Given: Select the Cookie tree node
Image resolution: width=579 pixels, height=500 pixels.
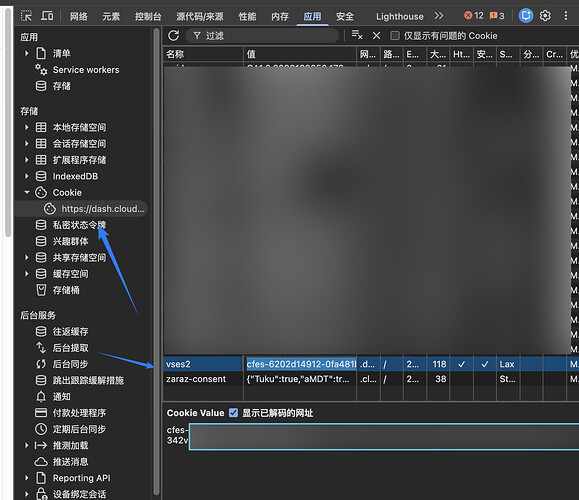Looking at the screenshot, I should click(x=67, y=192).
